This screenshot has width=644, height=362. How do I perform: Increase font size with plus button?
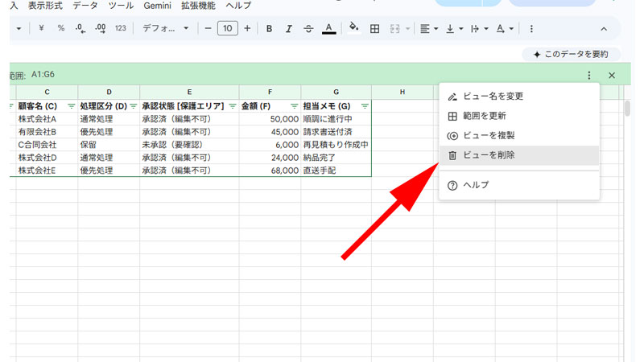pos(247,28)
